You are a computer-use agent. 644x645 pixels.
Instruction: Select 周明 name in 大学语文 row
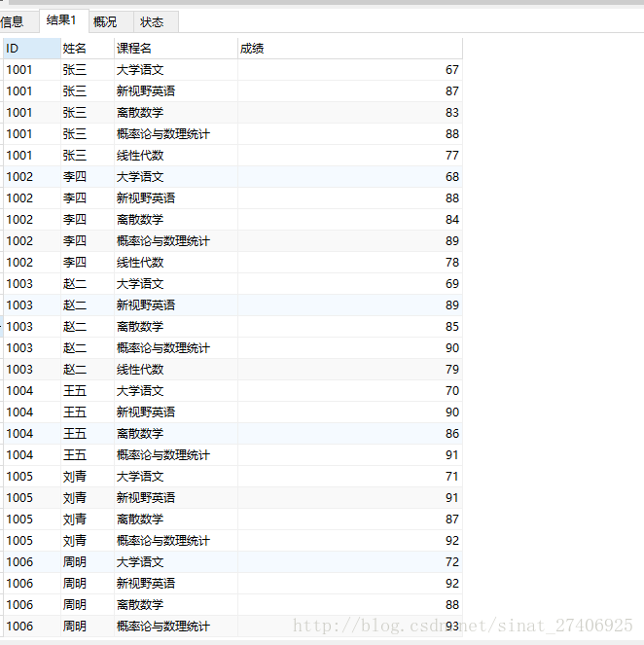[88, 562]
